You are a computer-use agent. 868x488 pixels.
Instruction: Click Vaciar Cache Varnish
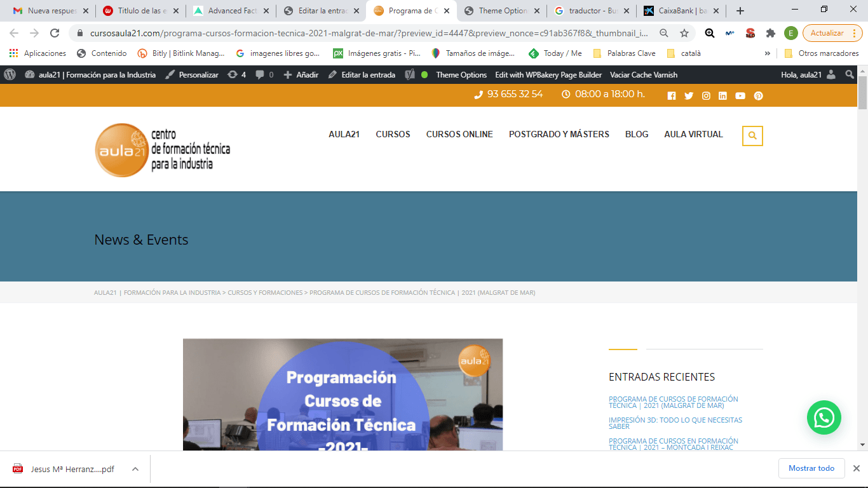pyautogui.click(x=644, y=74)
